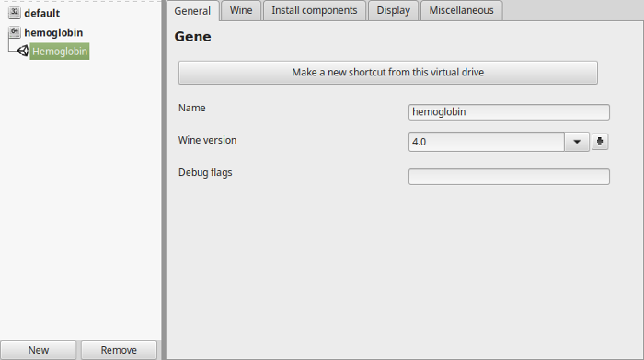Select the highlighted Hemoglobin shortcut entry
Image resolution: width=644 pixels, height=360 pixels.
60,52
